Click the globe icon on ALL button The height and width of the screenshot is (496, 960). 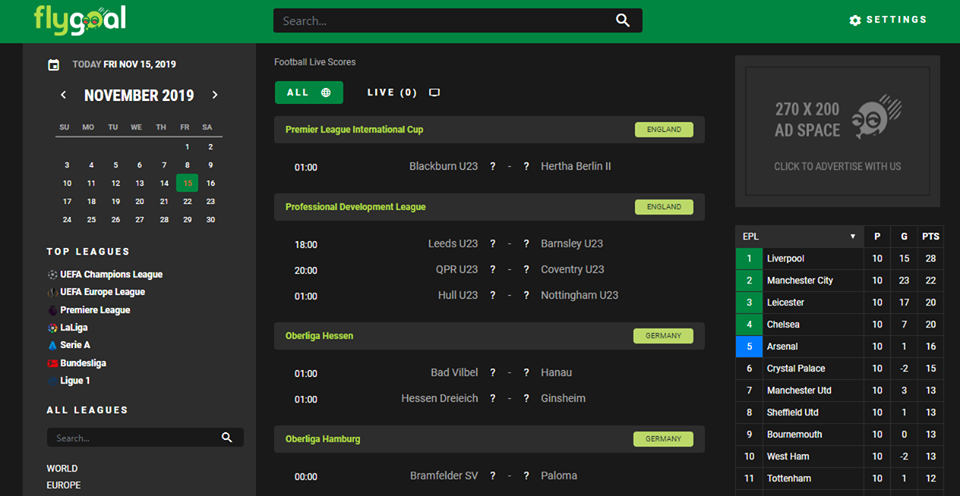[326, 92]
